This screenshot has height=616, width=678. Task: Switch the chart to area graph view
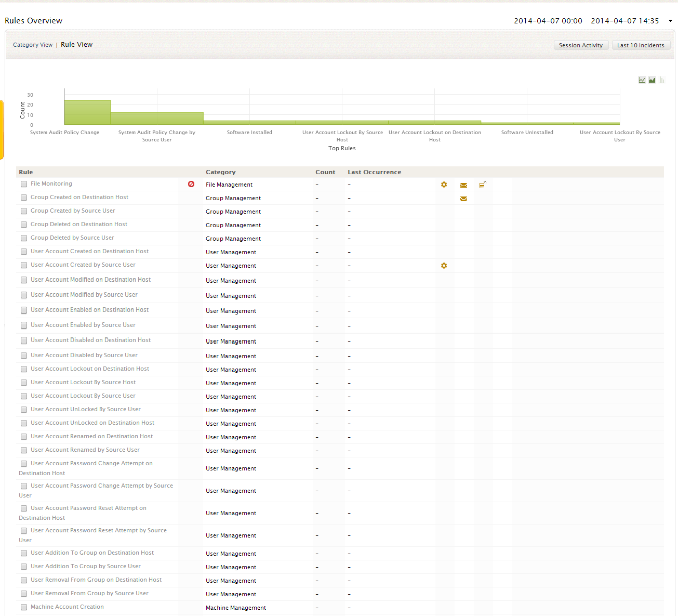(652, 80)
